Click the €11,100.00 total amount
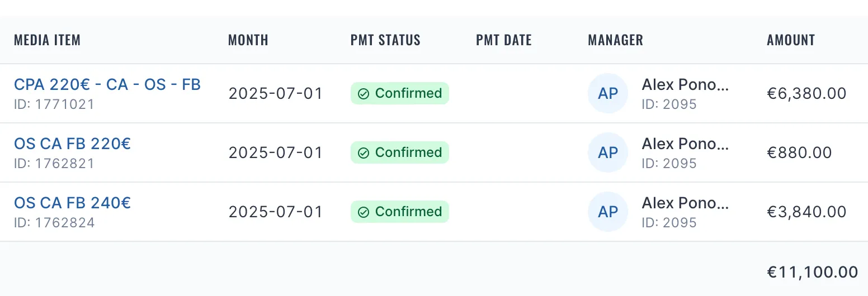This screenshot has width=868, height=296. point(812,273)
